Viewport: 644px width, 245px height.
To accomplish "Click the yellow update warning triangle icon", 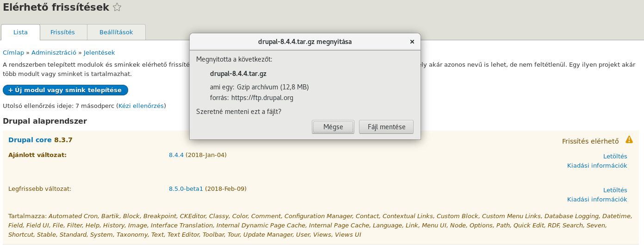I will pyautogui.click(x=629, y=139).
